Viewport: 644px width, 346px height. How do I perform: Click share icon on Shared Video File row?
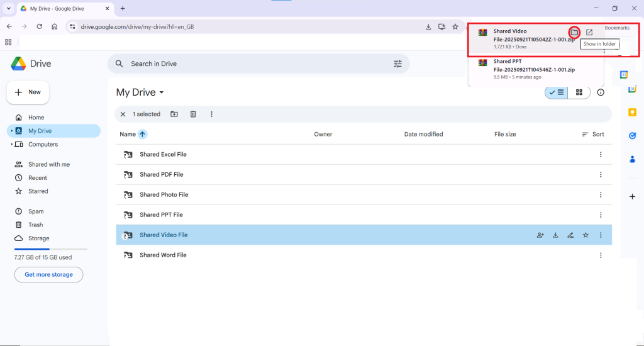click(x=540, y=235)
